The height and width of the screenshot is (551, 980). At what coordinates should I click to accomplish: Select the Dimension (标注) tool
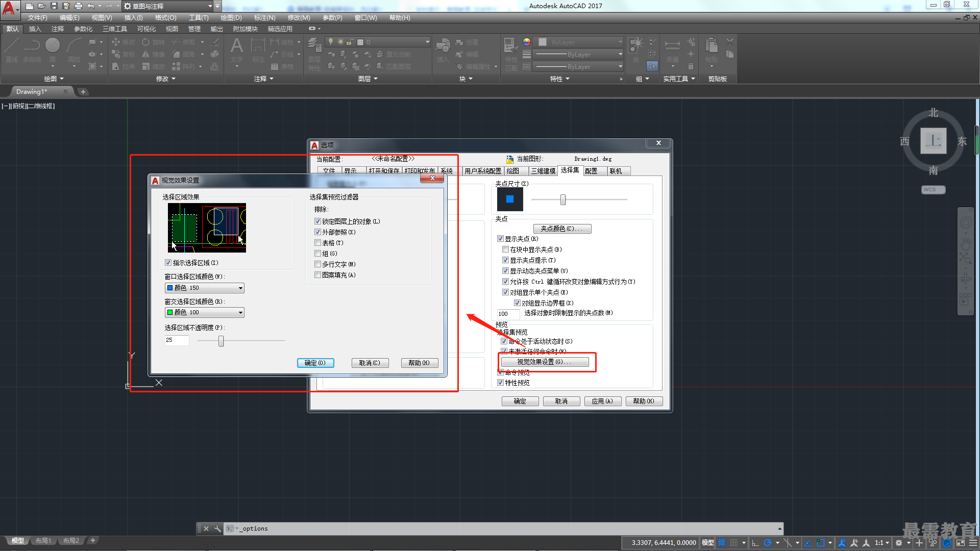(258, 50)
